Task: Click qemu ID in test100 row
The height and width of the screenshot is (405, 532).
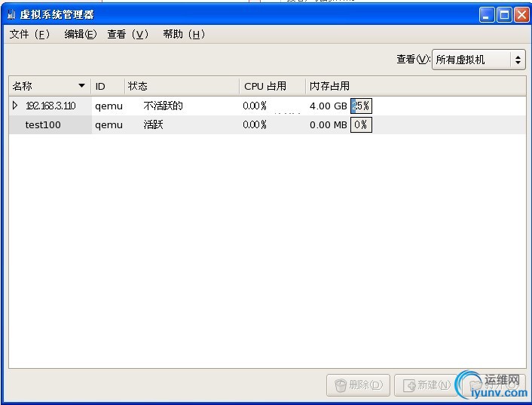Action: pos(109,125)
